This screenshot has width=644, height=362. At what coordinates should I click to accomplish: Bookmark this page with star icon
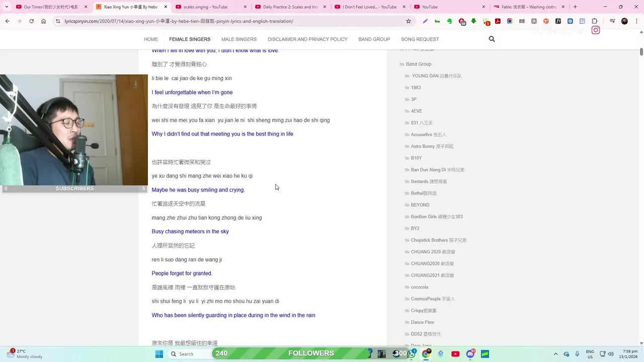tap(409, 21)
